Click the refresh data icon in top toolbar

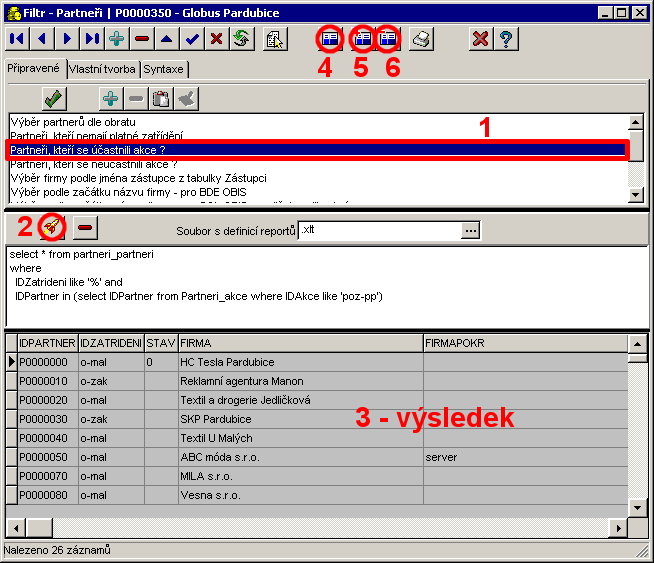pyautogui.click(x=241, y=39)
